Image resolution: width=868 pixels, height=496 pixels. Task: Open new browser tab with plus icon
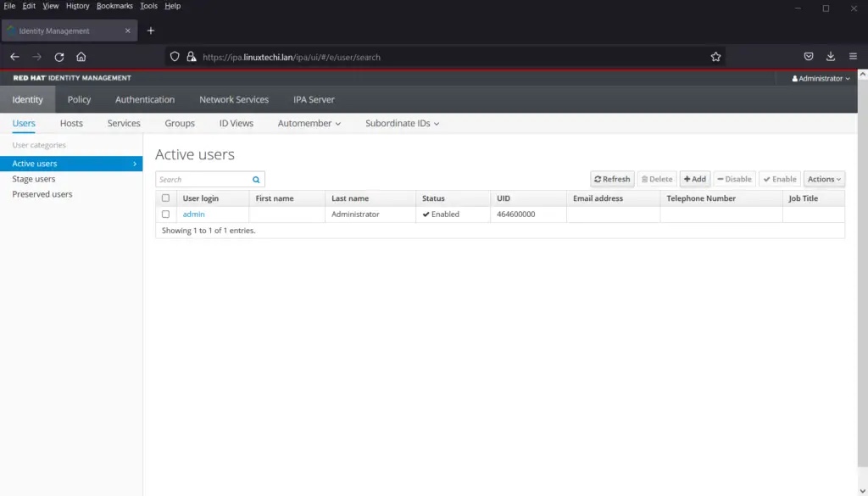(x=151, y=31)
